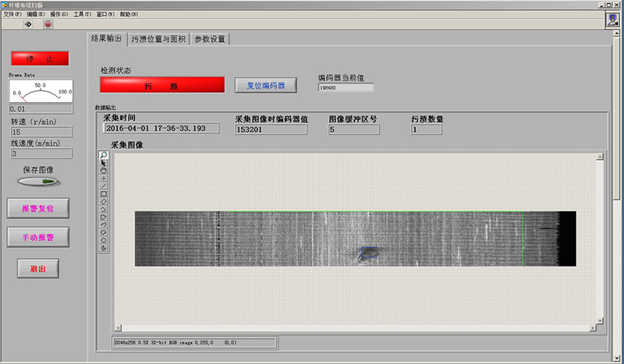This screenshot has height=364, width=624.
Task: Expand the 工具 menu
Action: click(82, 14)
